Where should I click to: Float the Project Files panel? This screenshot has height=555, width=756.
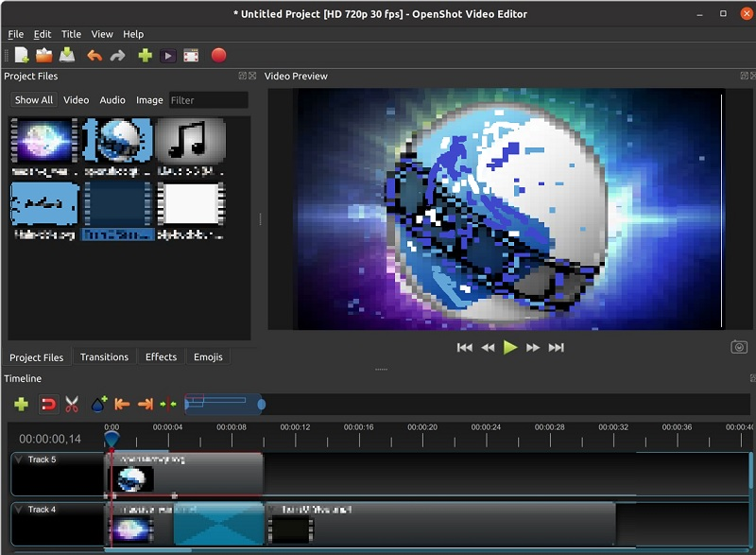click(x=242, y=76)
